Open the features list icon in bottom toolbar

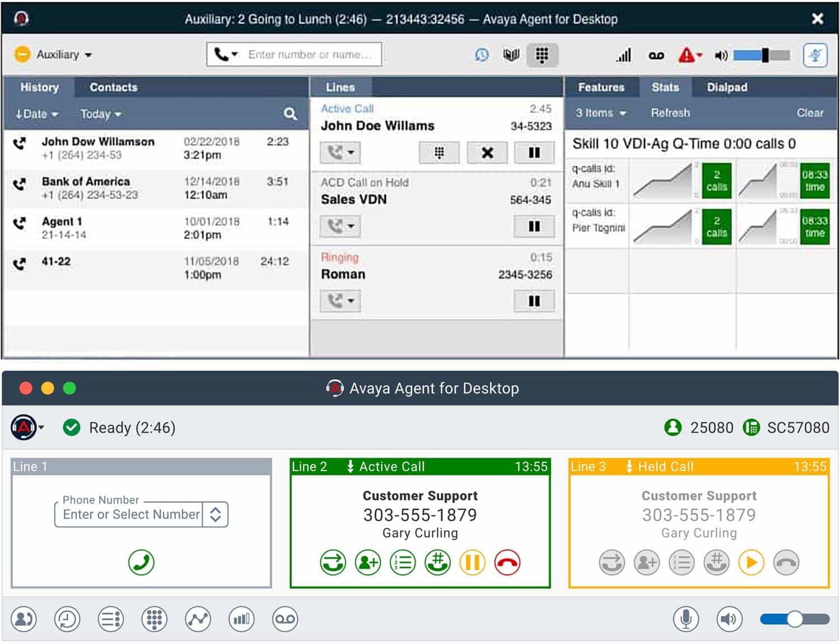pos(111,619)
